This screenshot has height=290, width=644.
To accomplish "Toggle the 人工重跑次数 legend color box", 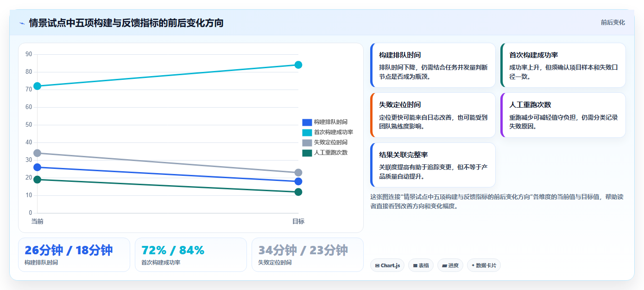I will [x=307, y=153].
